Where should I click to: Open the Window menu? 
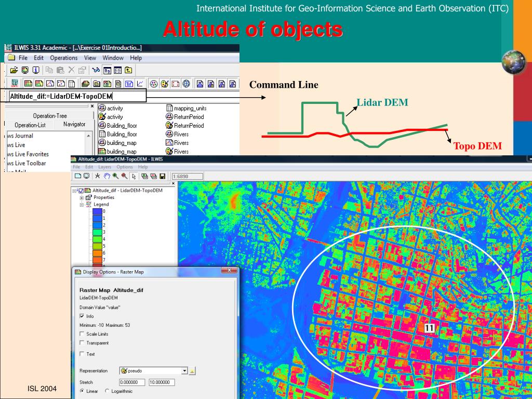[x=113, y=58]
